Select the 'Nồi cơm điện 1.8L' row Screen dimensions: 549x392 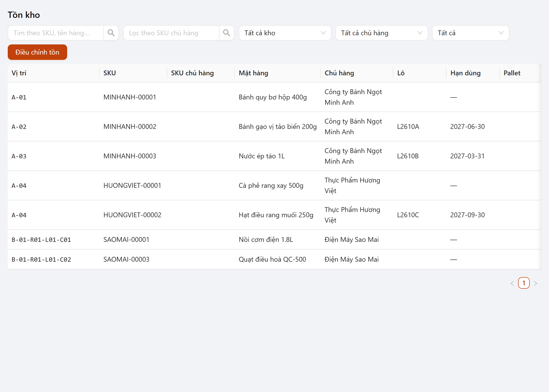point(274,239)
